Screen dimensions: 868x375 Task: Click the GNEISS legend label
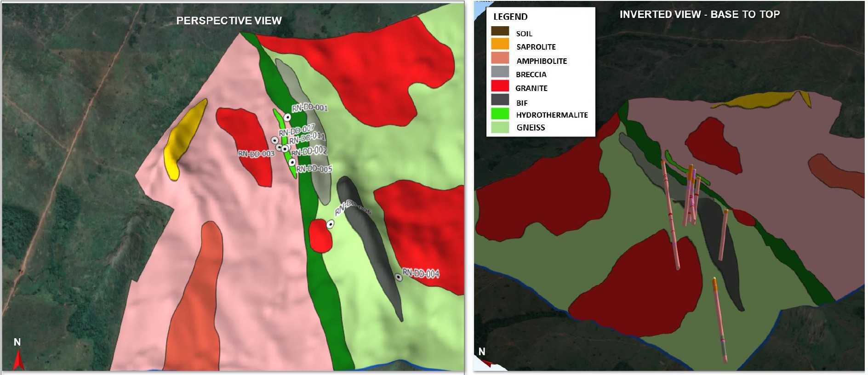point(531,128)
